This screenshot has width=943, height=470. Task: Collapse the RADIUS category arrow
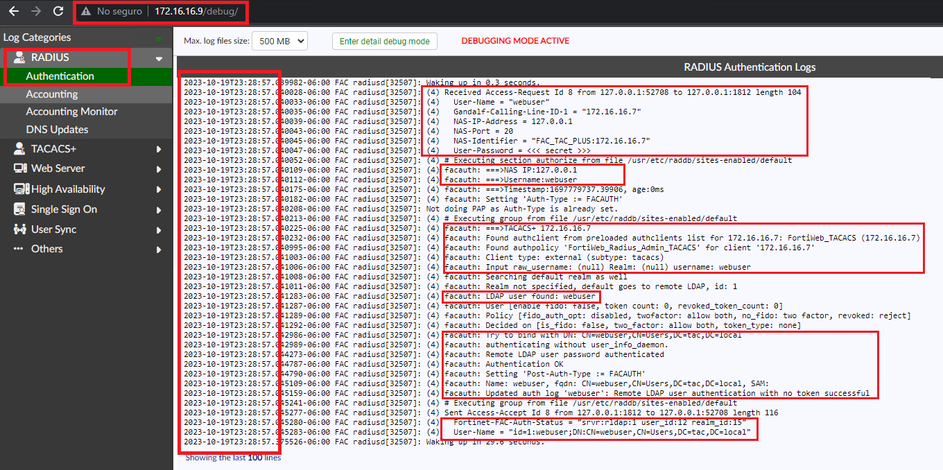[x=159, y=59]
